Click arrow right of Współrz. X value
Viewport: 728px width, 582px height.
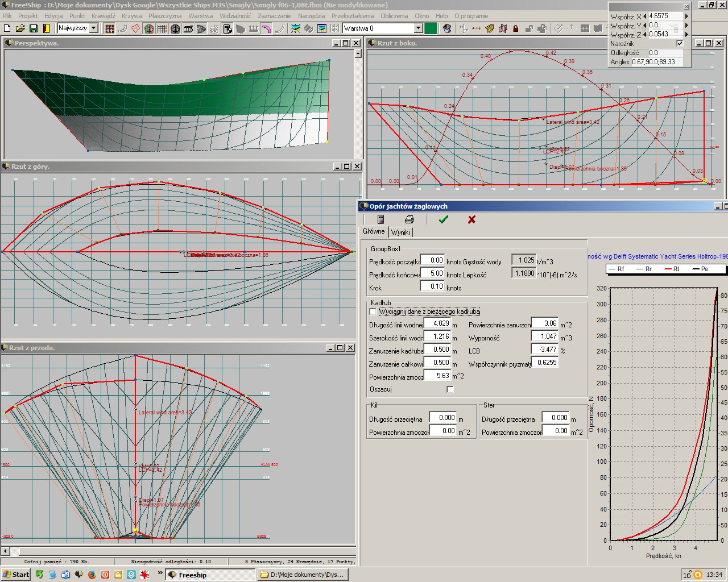686,16
